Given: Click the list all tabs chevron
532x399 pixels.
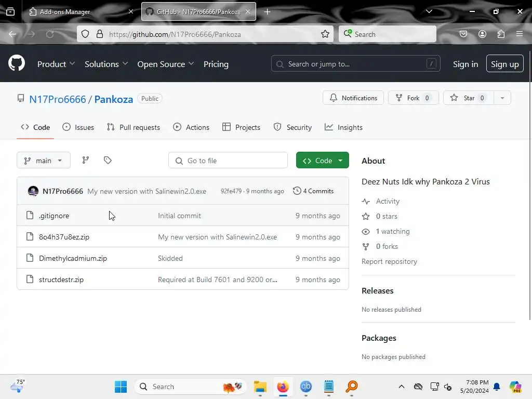Looking at the screenshot, I should point(429,11).
